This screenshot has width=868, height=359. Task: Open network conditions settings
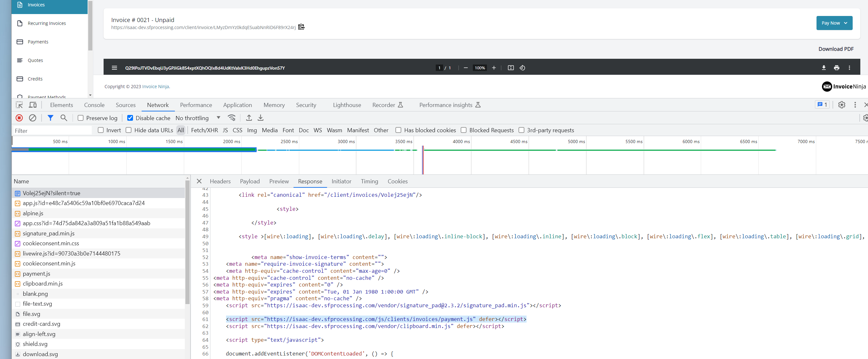[231, 118]
